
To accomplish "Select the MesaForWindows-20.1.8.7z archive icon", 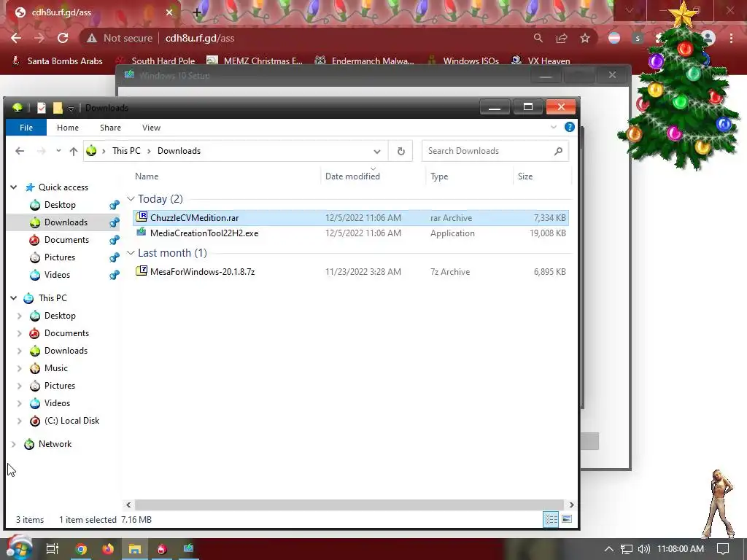I will tap(142, 271).
